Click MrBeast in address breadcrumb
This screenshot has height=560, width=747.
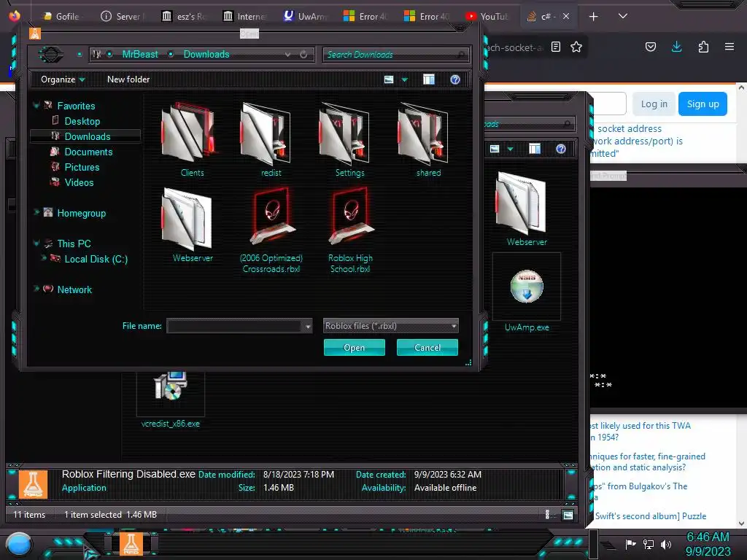click(x=140, y=54)
